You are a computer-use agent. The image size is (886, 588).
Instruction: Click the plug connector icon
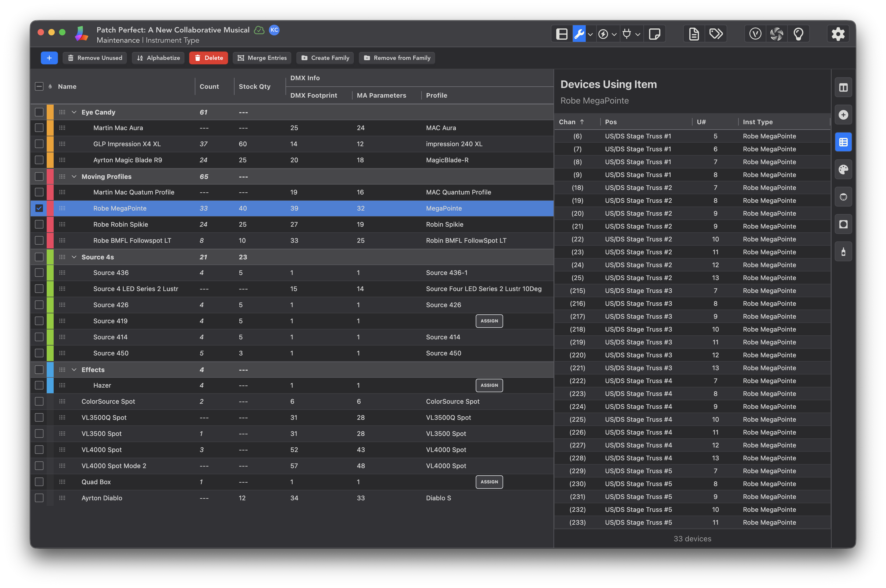click(627, 34)
